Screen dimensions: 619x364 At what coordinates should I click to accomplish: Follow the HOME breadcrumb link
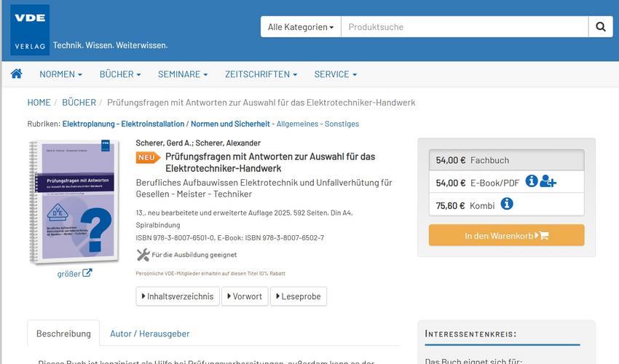39,103
